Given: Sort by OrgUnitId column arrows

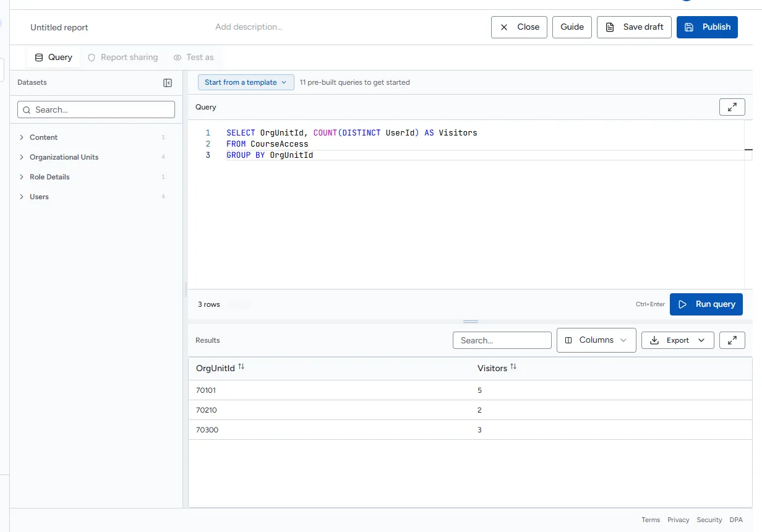Looking at the screenshot, I should [241, 367].
